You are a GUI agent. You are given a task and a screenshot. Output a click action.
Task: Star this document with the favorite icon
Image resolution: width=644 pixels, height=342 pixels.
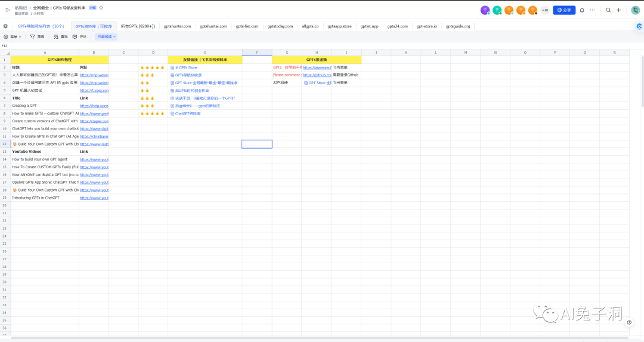click(x=101, y=8)
